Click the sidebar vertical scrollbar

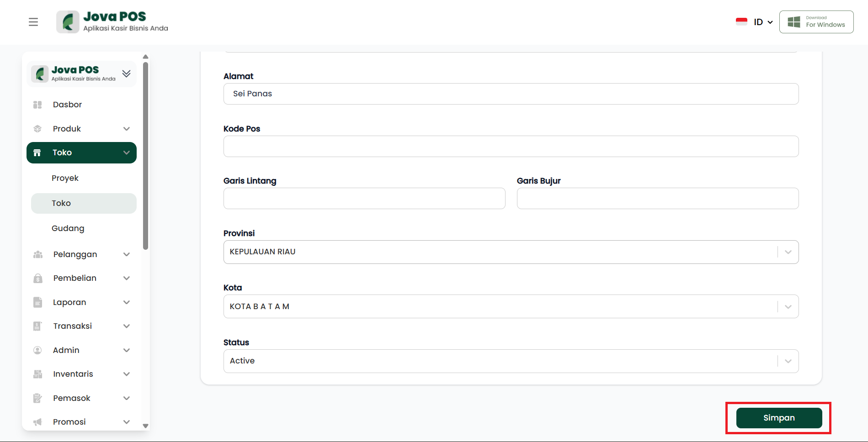pos(145,155)
